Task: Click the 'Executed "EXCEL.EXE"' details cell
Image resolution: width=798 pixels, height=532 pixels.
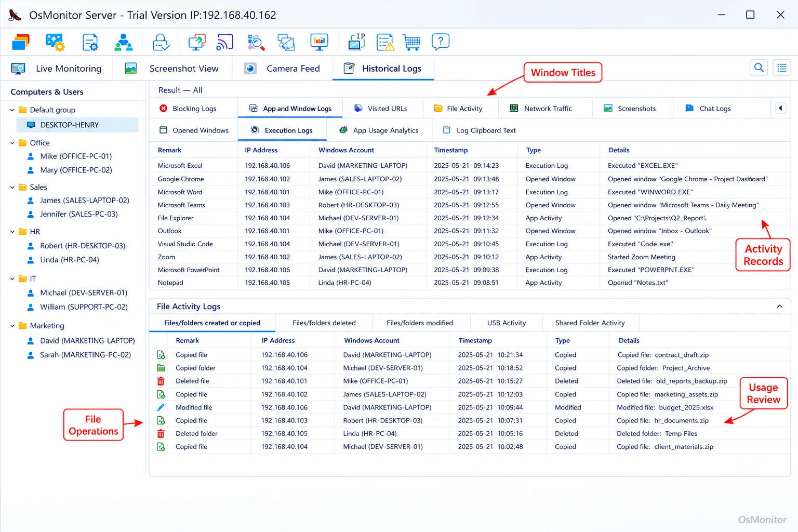Action: 643,166
